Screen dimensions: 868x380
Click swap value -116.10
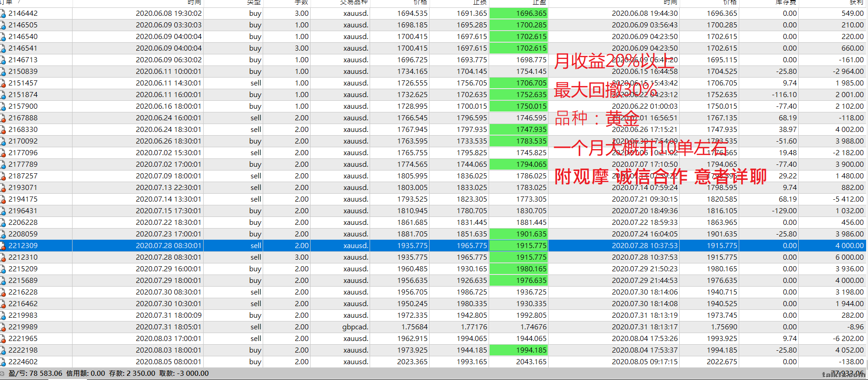[x=784, y=95]
